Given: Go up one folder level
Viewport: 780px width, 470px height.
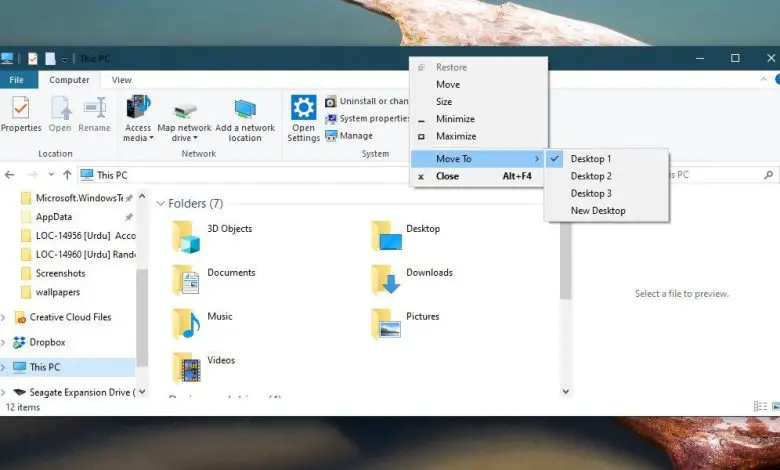Looking at the screenshot, I should [x=67, y=175].
